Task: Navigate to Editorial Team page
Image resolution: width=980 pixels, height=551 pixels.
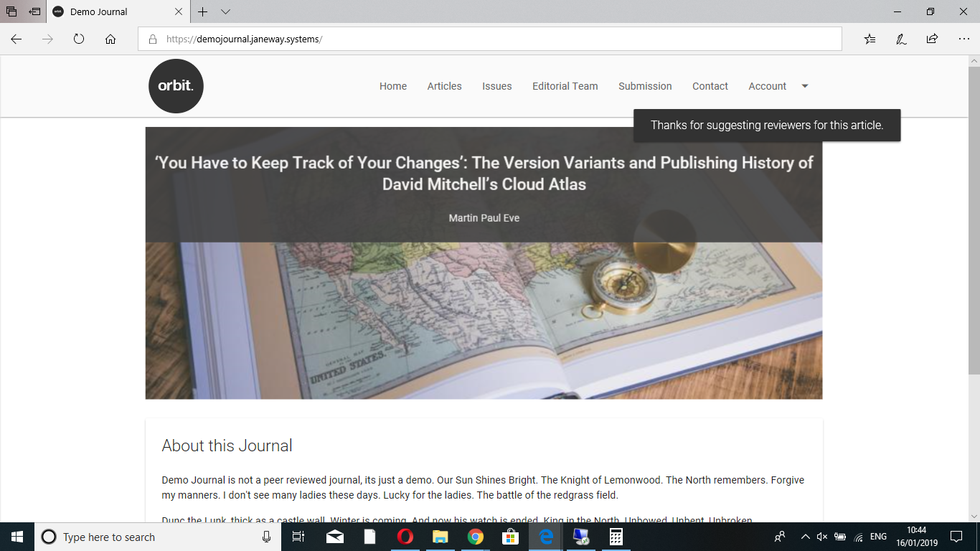Action: click(565, 86)
